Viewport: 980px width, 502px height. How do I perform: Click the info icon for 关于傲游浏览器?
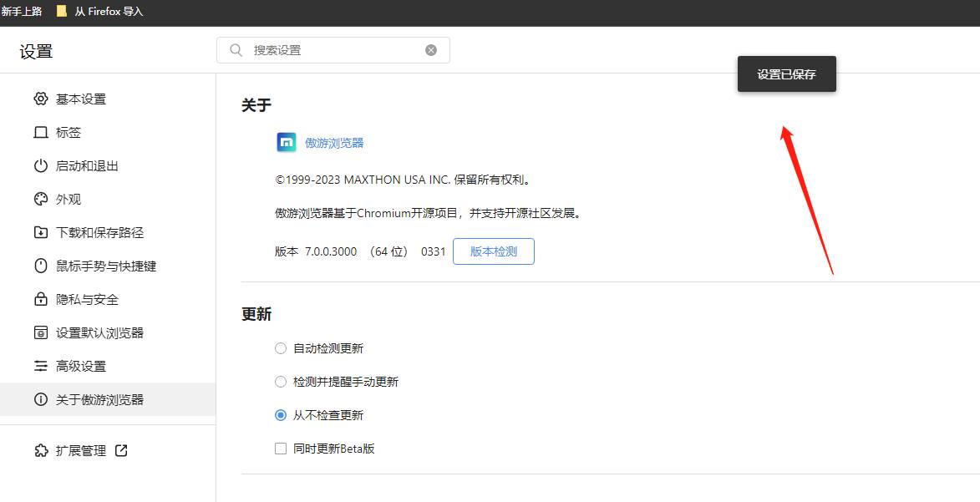[41, 399]
